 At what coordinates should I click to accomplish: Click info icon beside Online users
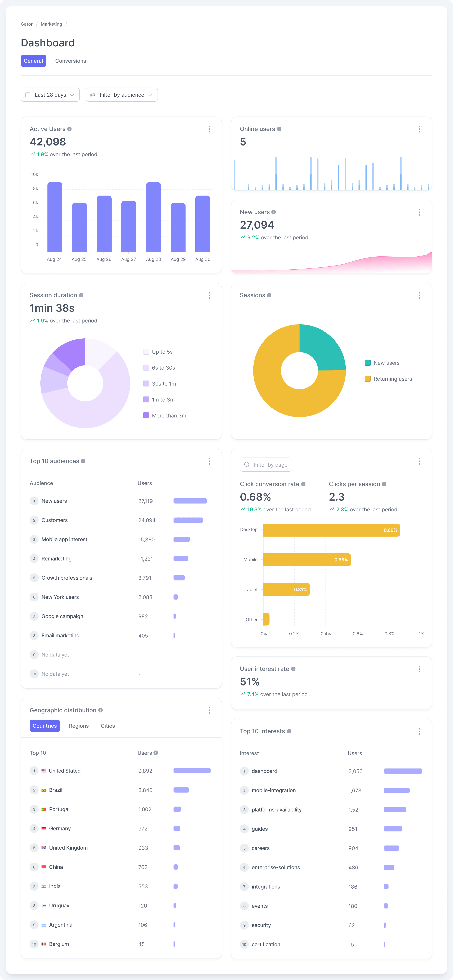pyautogui.click(x=279, y=129)
